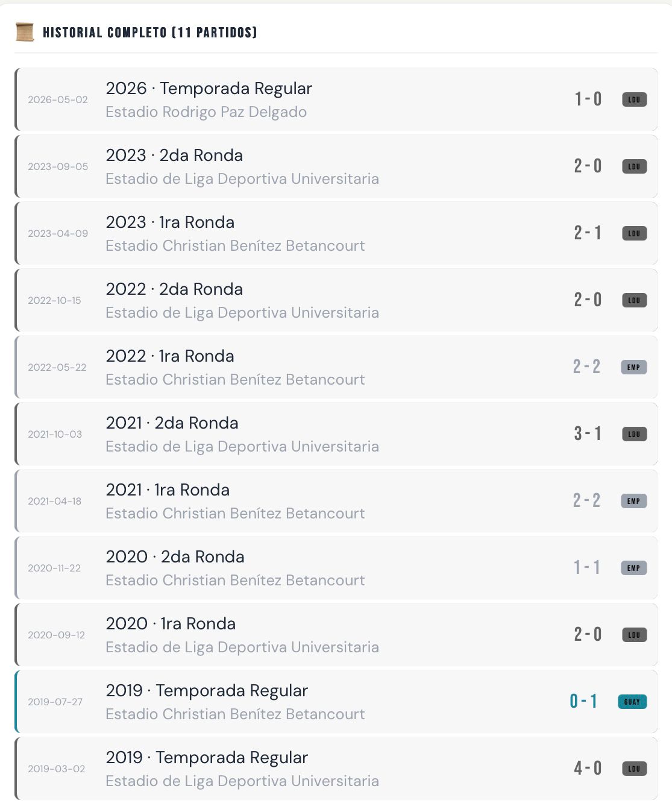The image size is (672, 812).
Task: Click the LDU badge on 2019-03-02 match
Action: [634, 769]
